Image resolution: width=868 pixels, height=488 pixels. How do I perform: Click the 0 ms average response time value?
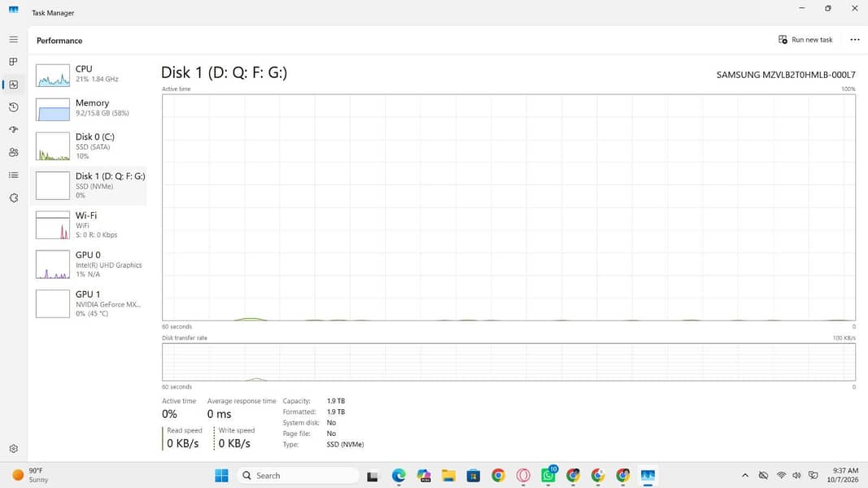coord(219,414)
